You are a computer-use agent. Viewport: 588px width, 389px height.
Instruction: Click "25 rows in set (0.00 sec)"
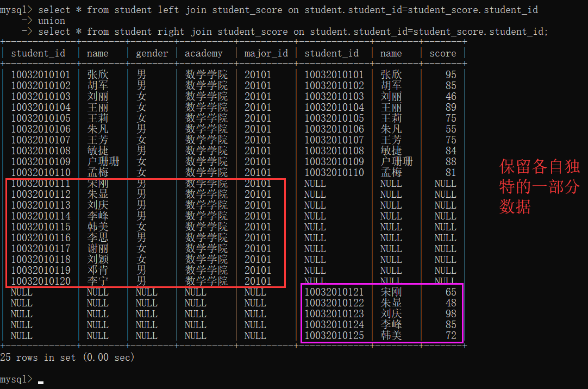coord(67,357)
